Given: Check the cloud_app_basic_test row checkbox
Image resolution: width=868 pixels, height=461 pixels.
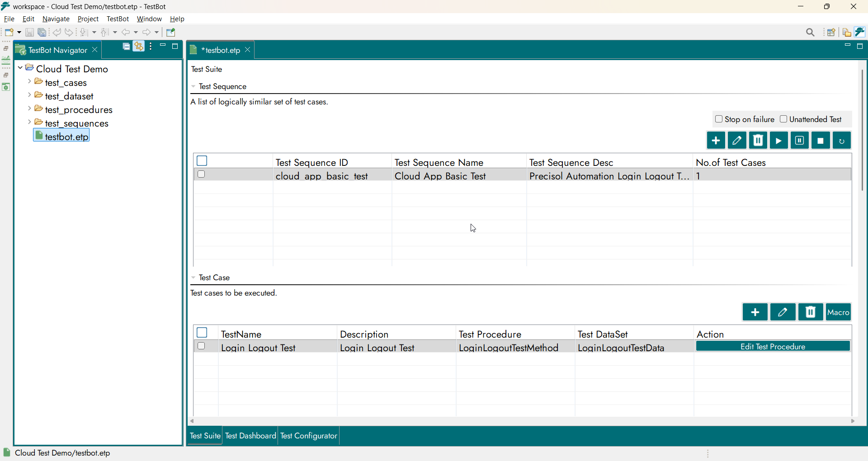Looking at the screenshot, I should click(x=202, y=174).
